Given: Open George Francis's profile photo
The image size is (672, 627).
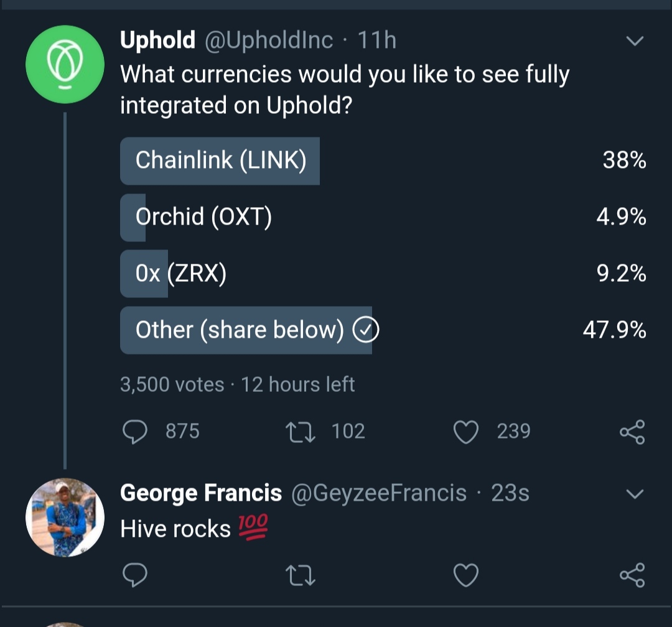Looking at the screenshot, I should click(65, 518).
